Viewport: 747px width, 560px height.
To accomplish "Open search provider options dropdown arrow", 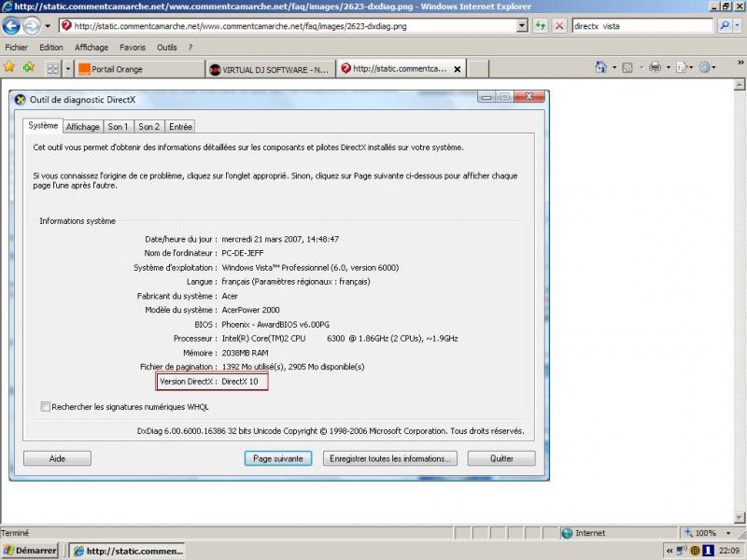I will 739,26.
